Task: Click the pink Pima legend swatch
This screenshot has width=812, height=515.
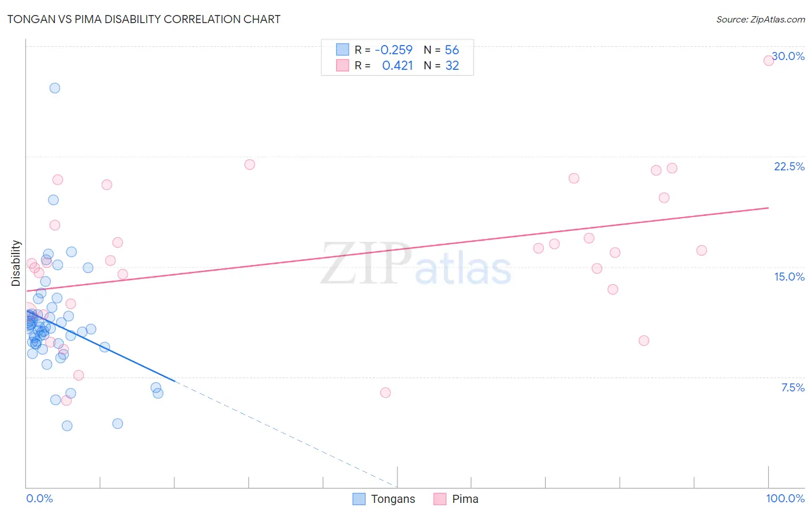Action: tap(440, 499)
